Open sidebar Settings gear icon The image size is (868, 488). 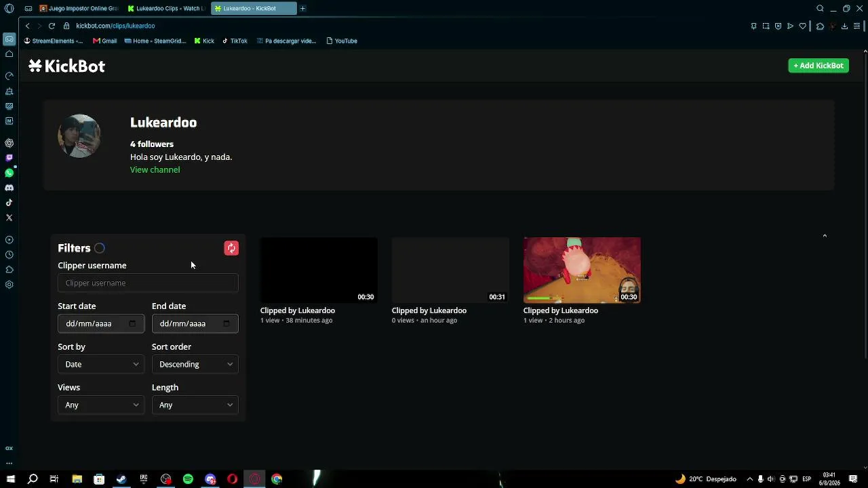(x=9, y=285)
